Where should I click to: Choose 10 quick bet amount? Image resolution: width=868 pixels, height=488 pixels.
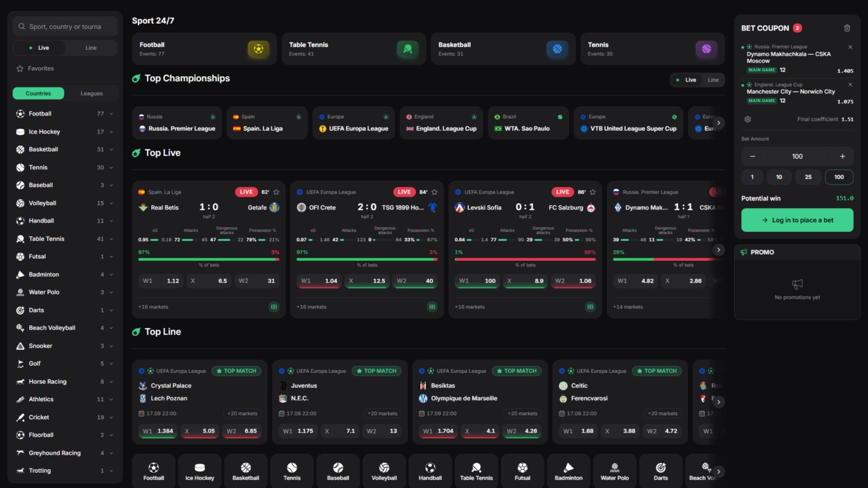(779, 177)
